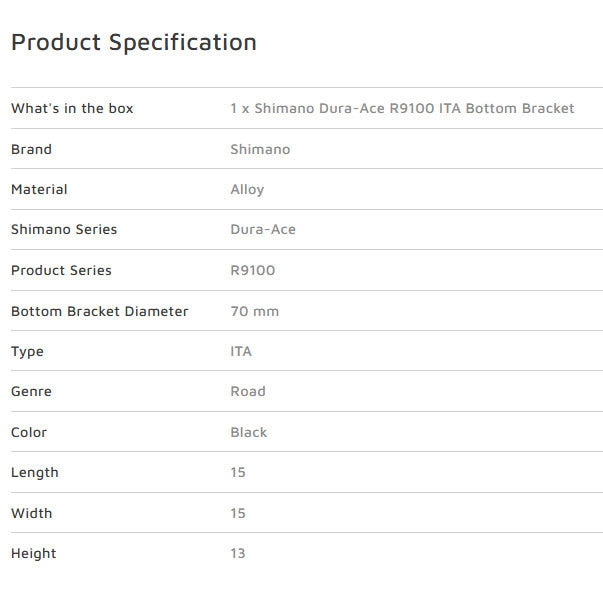Click the Genre row label
The height and width of the screenshot is (603, 603).
[31, 391]
